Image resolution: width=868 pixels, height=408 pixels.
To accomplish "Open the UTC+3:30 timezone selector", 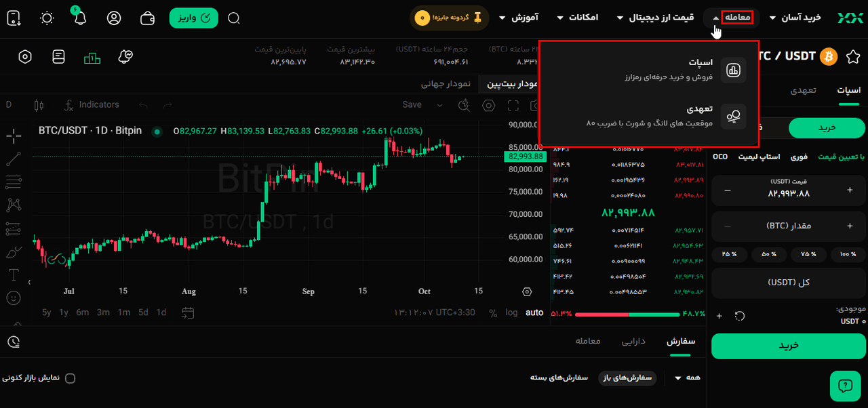I will coord(435,312).
